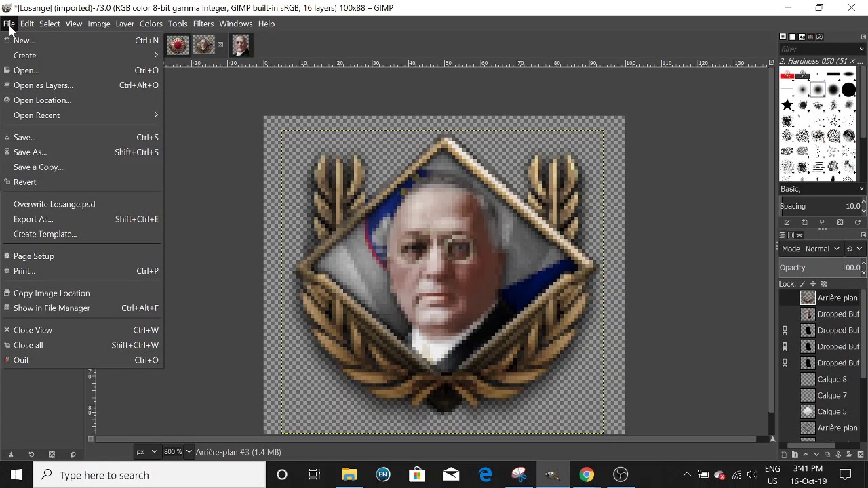Click the new layer group icon
Screen dimensions: 868x488
click(x=795, y=455)
